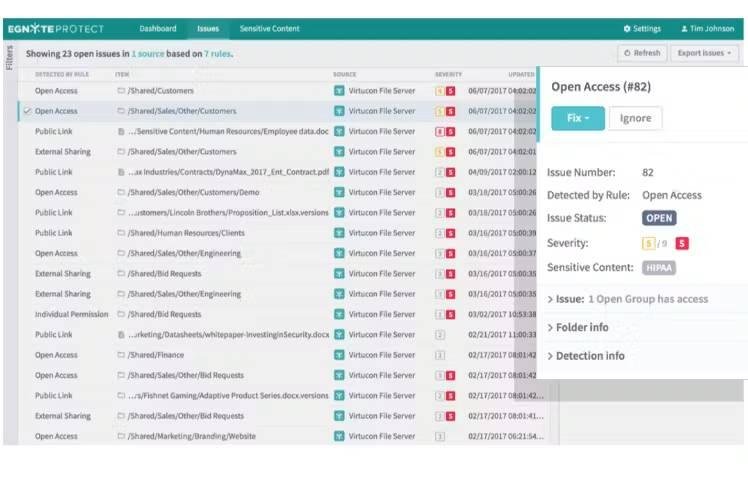The image size is (748, 483).
Task: Click the red sensitive badge on Employee data.doc row
Action: point(450,131)
